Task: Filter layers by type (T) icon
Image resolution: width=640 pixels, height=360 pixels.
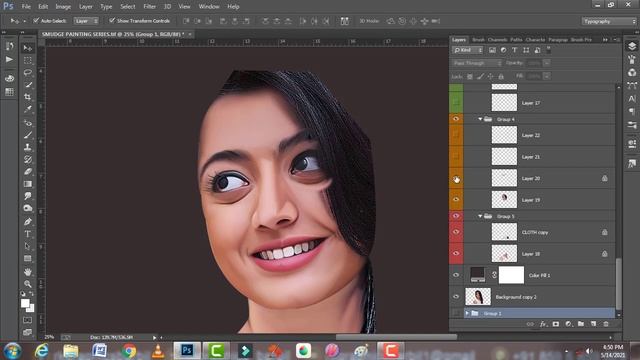Action: tap(515, 50)
